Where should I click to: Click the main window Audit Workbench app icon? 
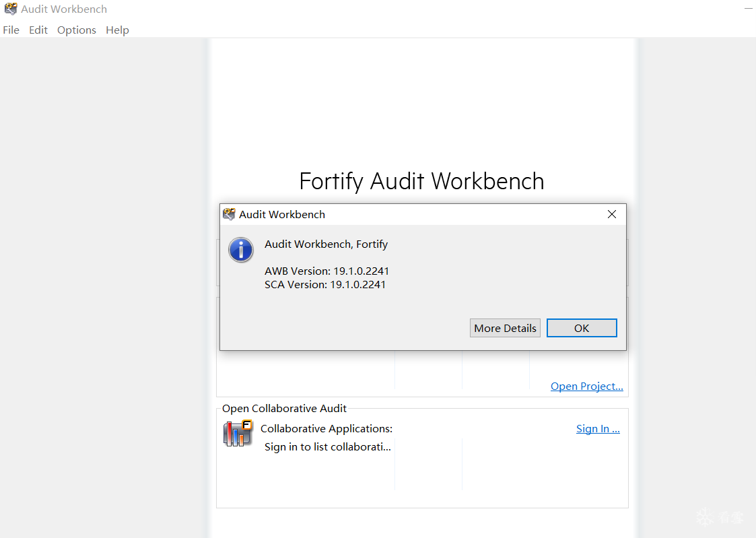coord(11,9)
